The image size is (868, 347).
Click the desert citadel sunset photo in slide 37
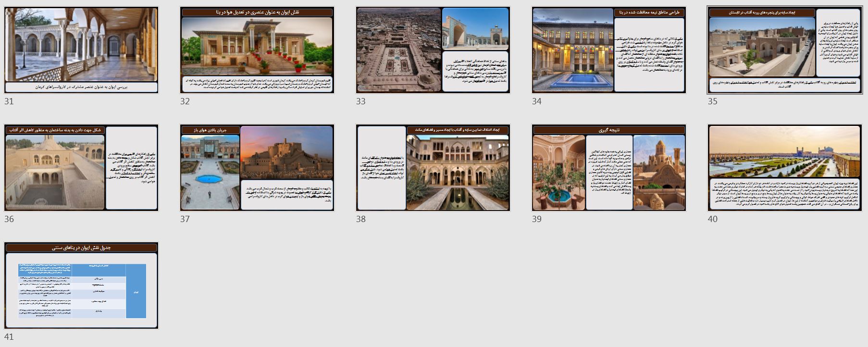(286, 152)
